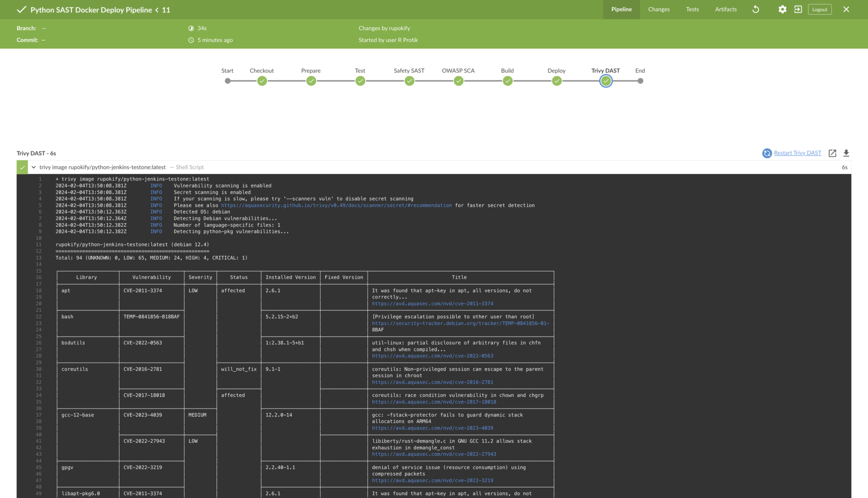Click the blue Restart Trivy DAST circular icon
868x498 pixels.
coord(767,153)
